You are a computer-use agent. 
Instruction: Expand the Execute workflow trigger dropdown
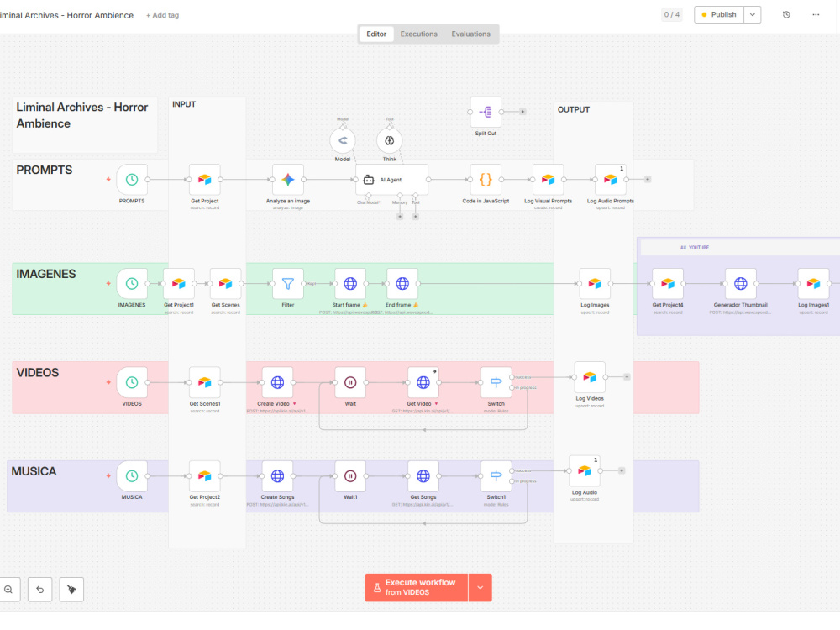[480, 588]
